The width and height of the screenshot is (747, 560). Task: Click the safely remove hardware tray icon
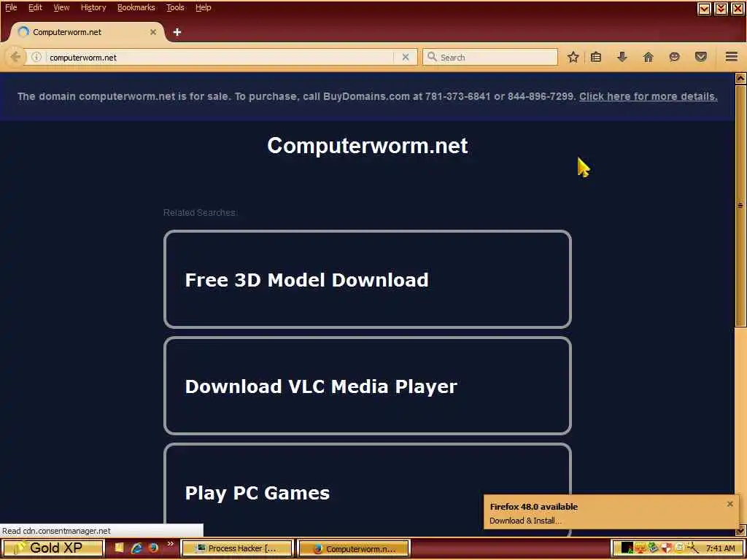pos(653,548)
